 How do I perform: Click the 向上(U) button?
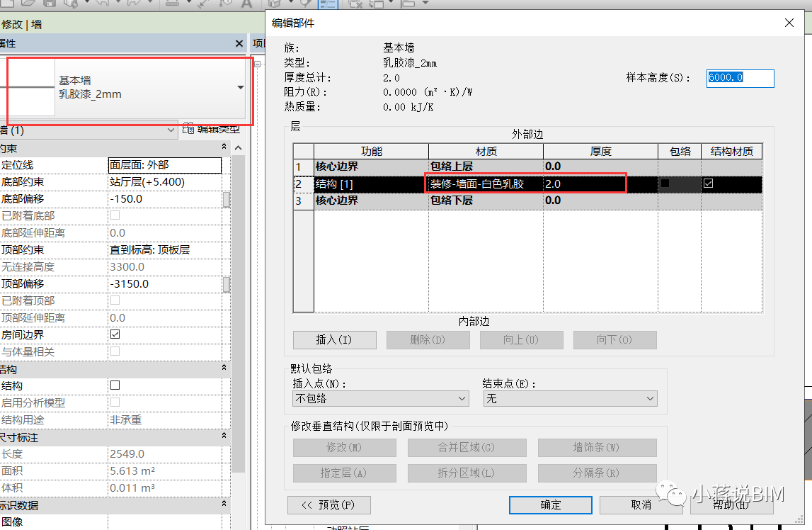point(522,340)
